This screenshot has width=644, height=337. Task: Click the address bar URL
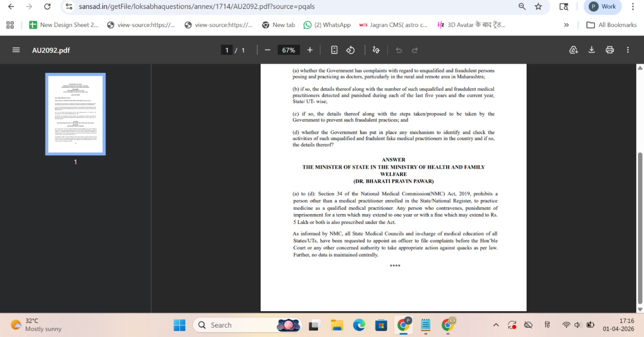(196, 6)
